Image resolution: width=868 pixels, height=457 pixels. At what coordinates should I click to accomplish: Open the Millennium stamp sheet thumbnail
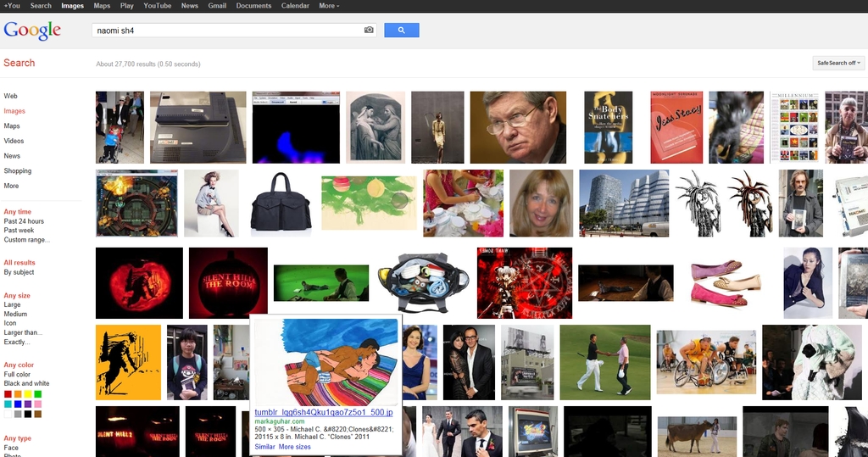point(794,127)
